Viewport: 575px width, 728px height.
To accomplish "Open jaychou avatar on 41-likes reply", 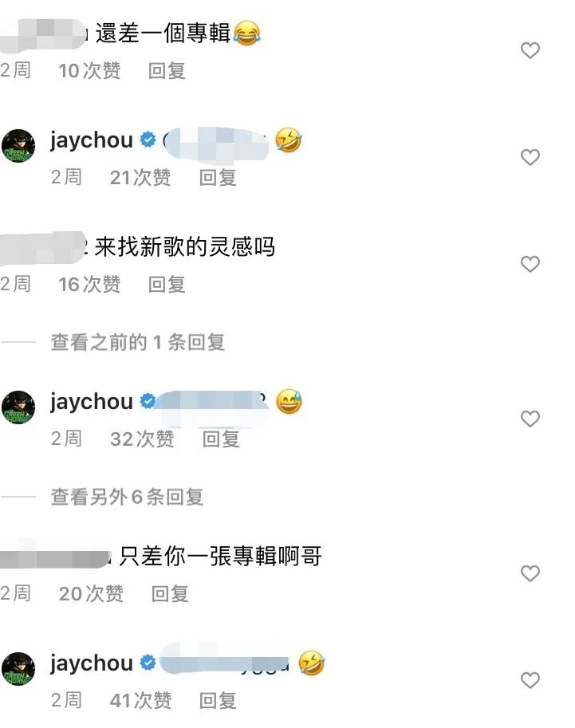I will point(18,668).
